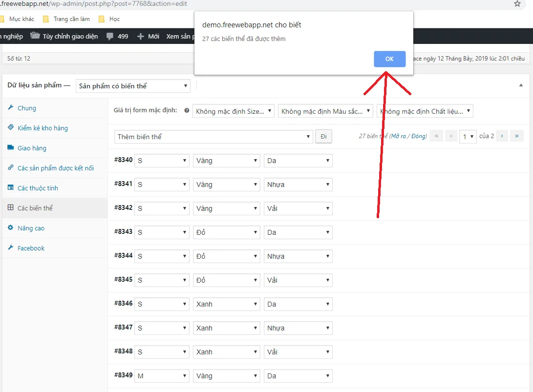Click the Mở ra link
Image resolution: width=533 pixels, height=392 pixels.
[x=398, y=136]
